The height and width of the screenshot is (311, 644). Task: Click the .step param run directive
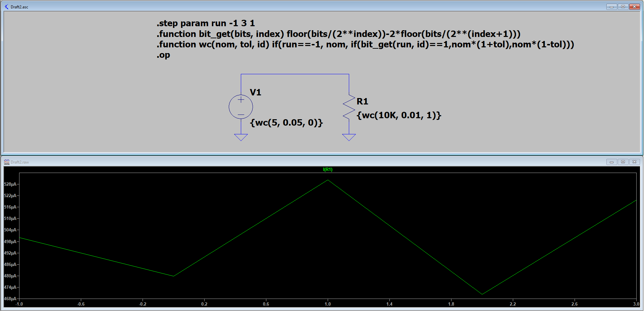pyautogui.click(x=206, y=23)
